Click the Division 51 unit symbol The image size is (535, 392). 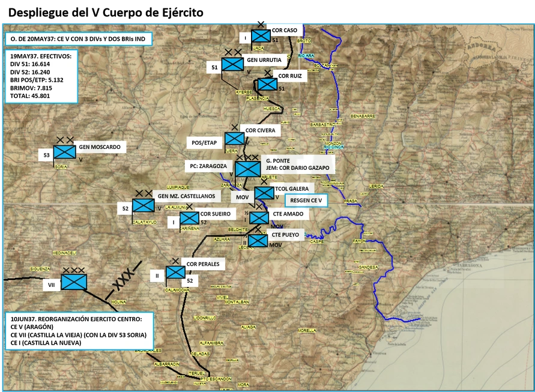click(x=232, y=64)
